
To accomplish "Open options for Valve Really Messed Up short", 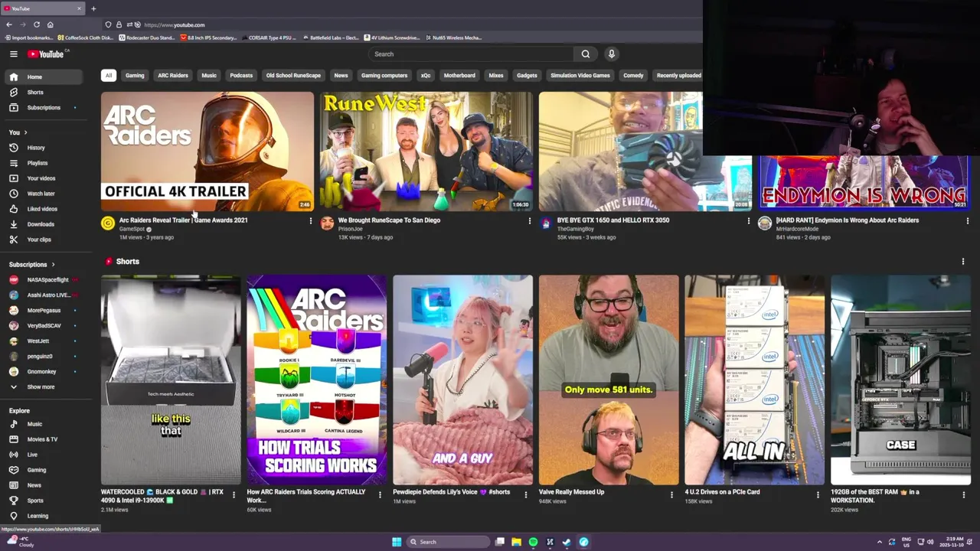I will coord(671,494).
